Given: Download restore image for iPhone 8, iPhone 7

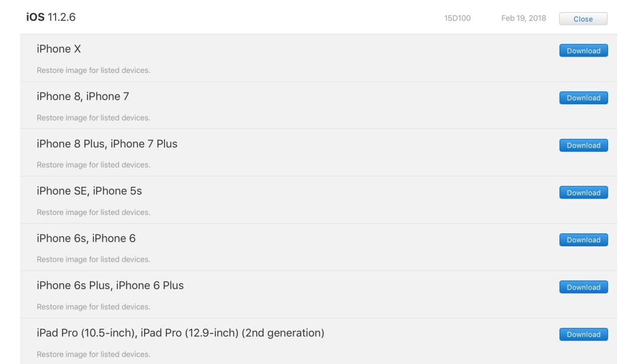Looking at the screenshot, I should (583, 98).
